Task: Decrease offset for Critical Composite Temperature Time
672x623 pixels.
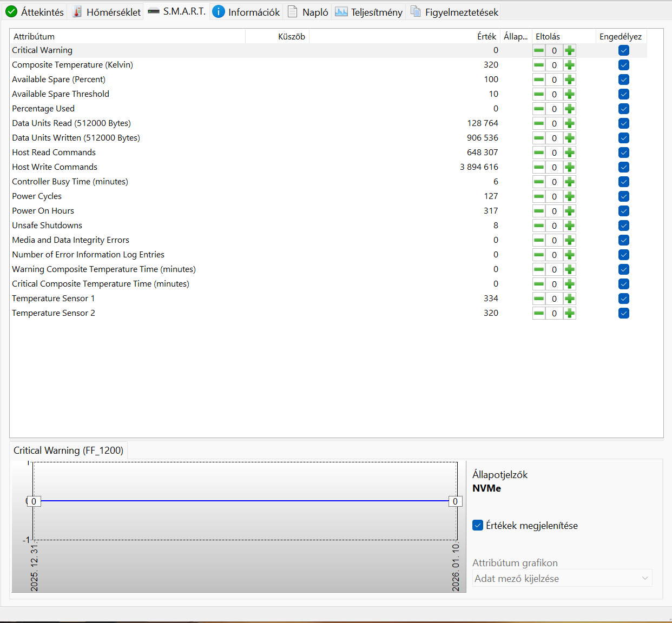Action: [x=539, y=284]
